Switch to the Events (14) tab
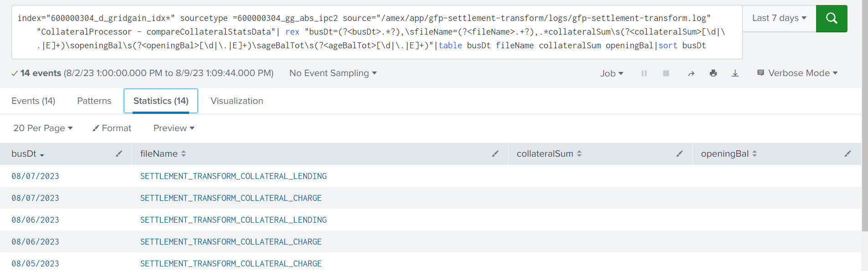This screenshot has height=271, width=868. (33, 101)
